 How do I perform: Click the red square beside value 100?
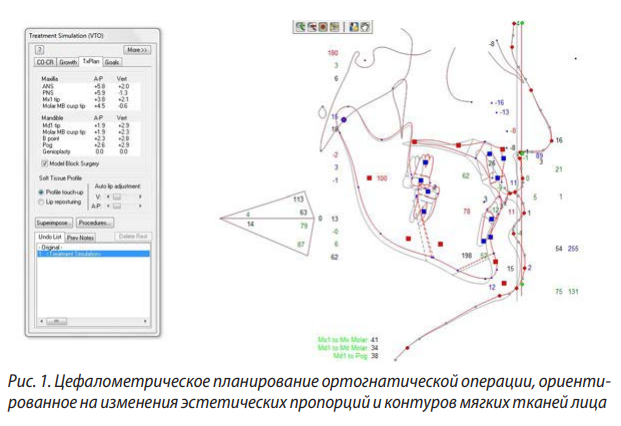point(369,178)
